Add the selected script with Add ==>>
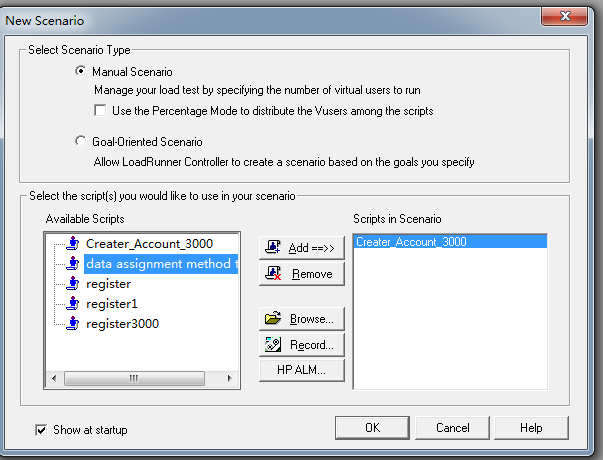This screenshot has height=460, width=603. tap(302, 248)
